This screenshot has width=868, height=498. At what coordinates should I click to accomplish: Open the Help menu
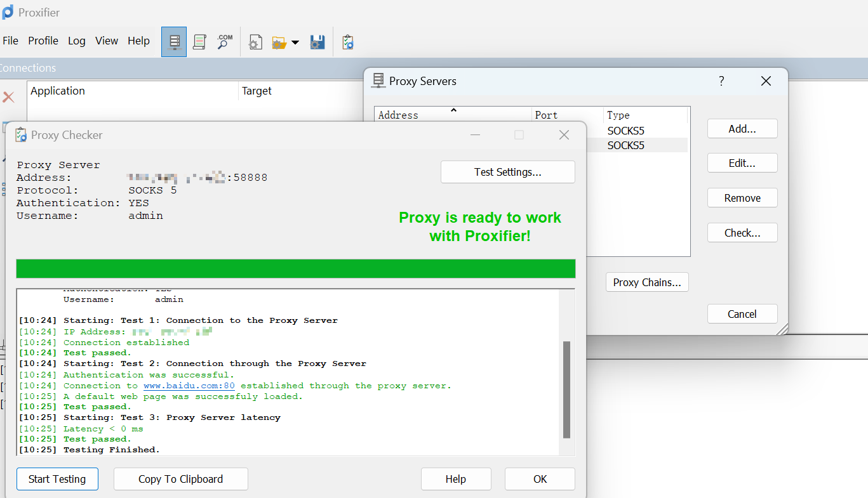(x=138, y=41)
